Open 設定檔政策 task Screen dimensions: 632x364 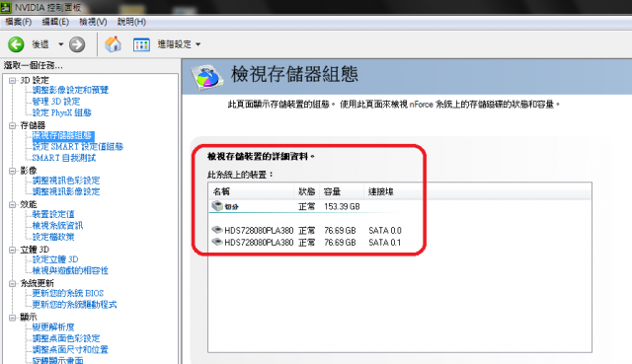[53, 237]
